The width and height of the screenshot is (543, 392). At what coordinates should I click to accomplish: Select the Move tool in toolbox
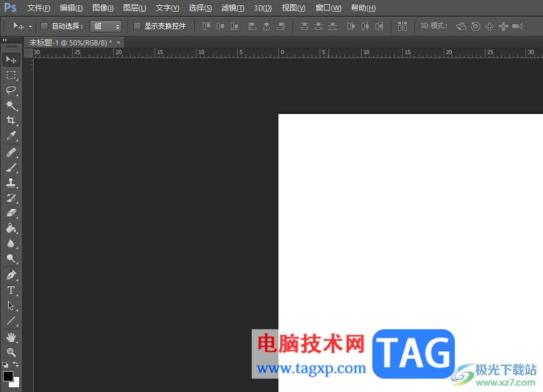(11, 60)
